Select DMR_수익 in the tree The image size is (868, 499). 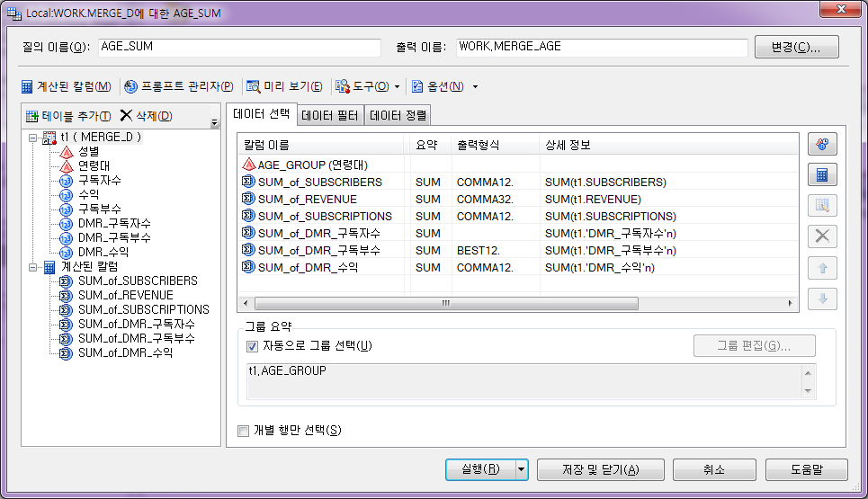coord(103,253)
